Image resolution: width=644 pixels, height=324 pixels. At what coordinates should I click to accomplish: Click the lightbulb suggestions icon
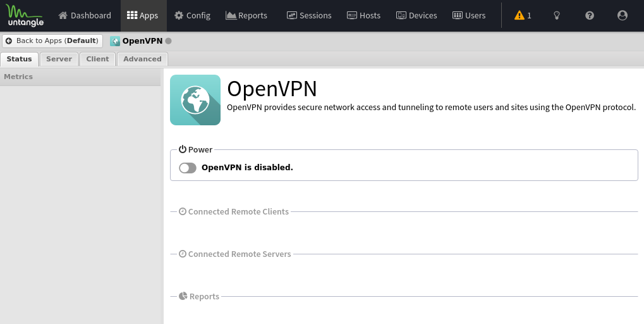coord(557,16)
